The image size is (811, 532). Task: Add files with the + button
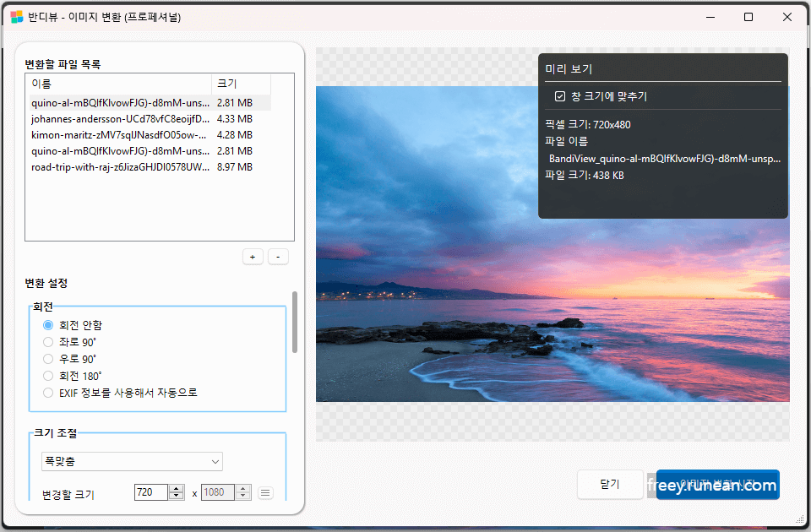pos(253,256)
